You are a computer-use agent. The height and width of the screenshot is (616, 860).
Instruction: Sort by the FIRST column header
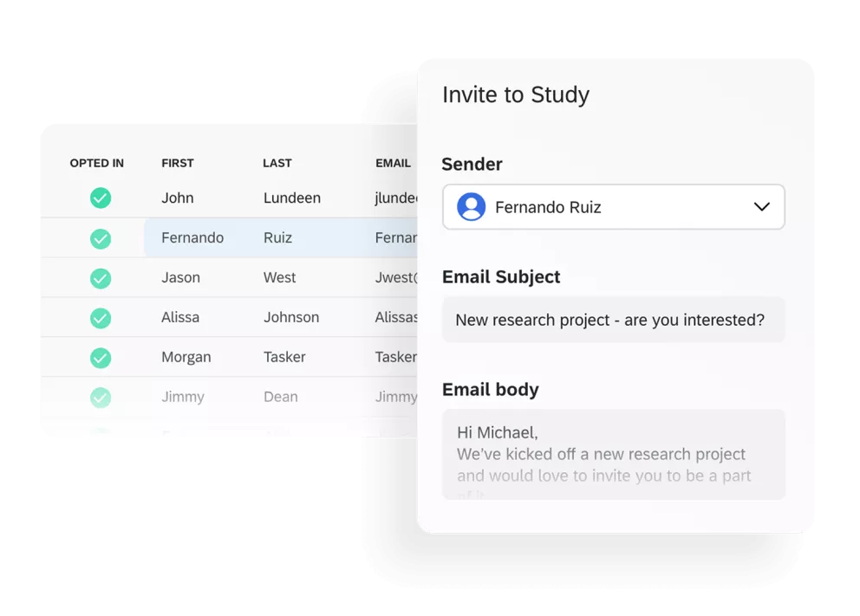(x=178, y=163)
